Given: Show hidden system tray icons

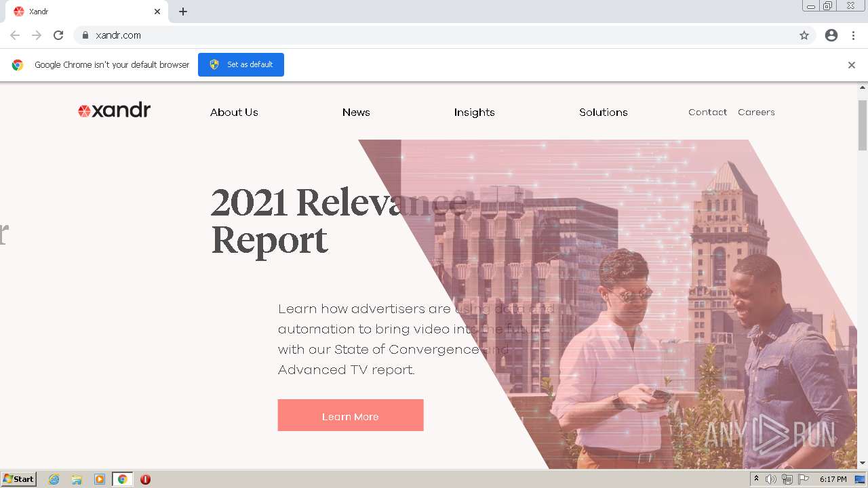Looking at the screenshot, I should point(756,479).
